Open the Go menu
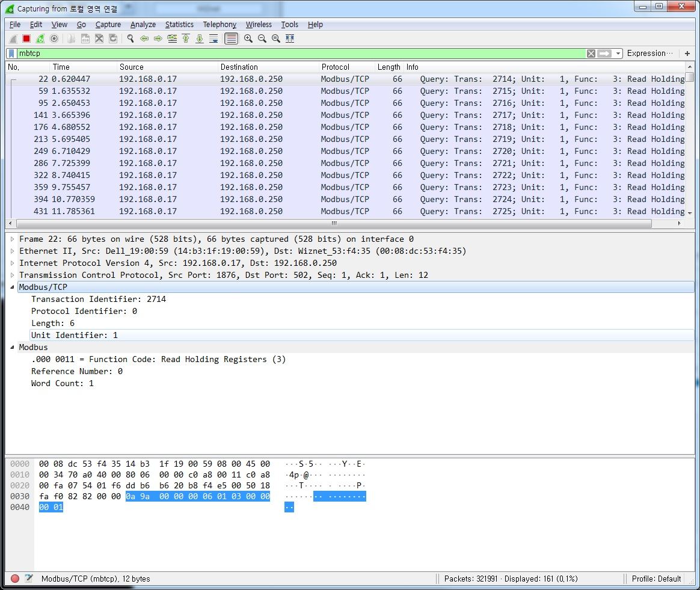 click(x=81, y=25)
